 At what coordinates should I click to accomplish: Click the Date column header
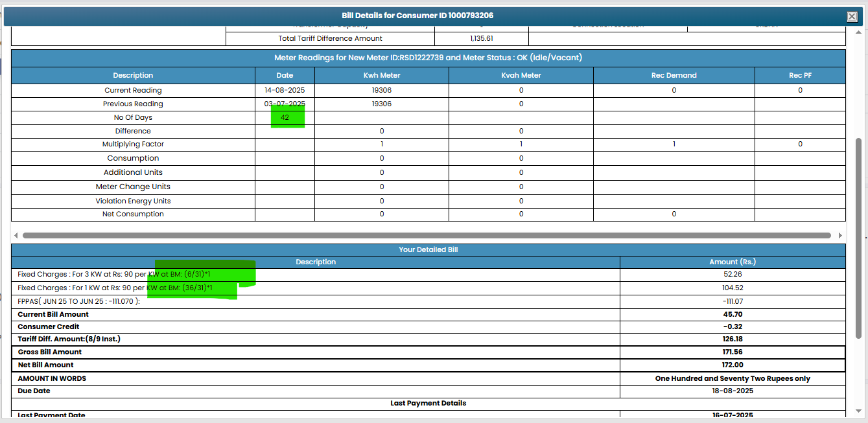pos(285,75)
